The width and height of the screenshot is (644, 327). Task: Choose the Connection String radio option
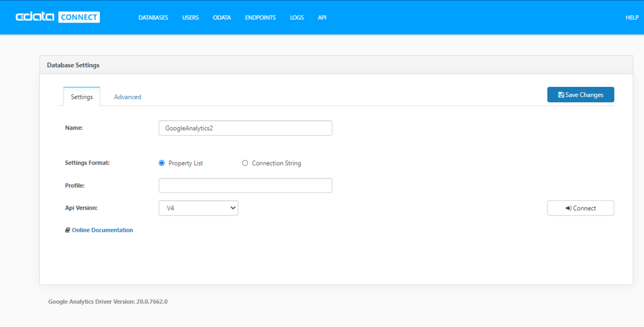click(245, 163)
